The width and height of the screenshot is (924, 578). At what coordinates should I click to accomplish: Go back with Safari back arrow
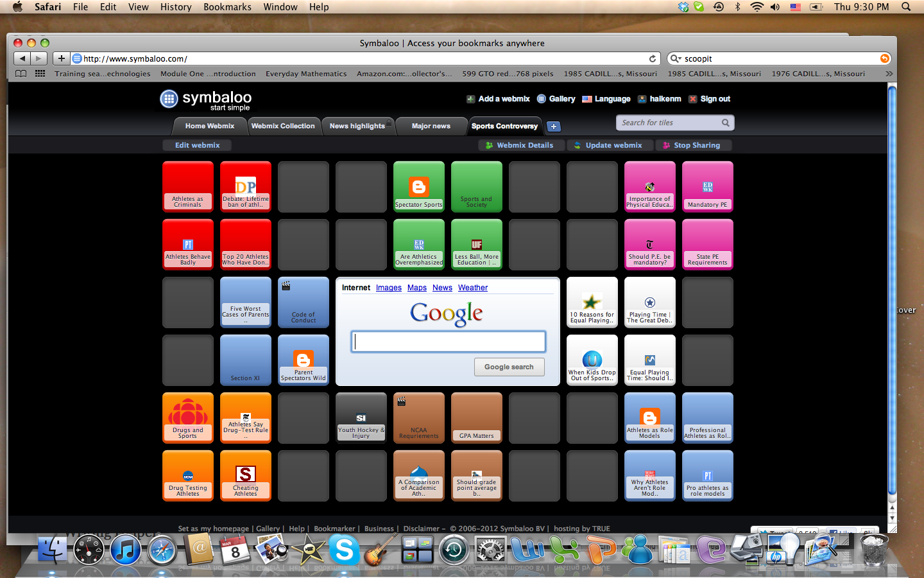(x=22, y=58)
